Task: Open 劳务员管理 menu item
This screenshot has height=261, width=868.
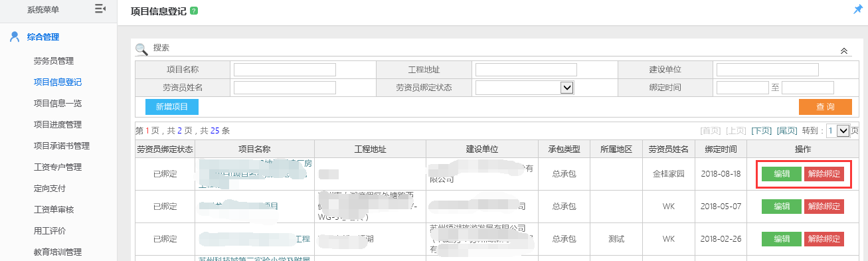Action: click(53, 61)
